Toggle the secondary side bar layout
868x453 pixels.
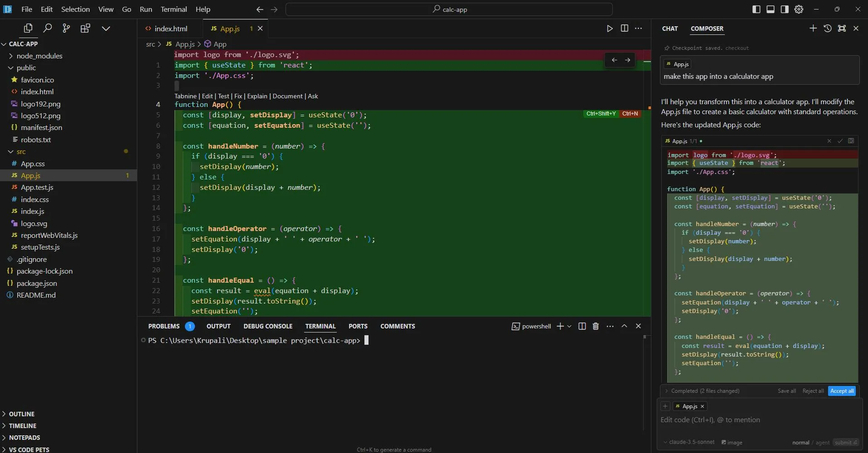pyautogui.click(x=784, y=9)
